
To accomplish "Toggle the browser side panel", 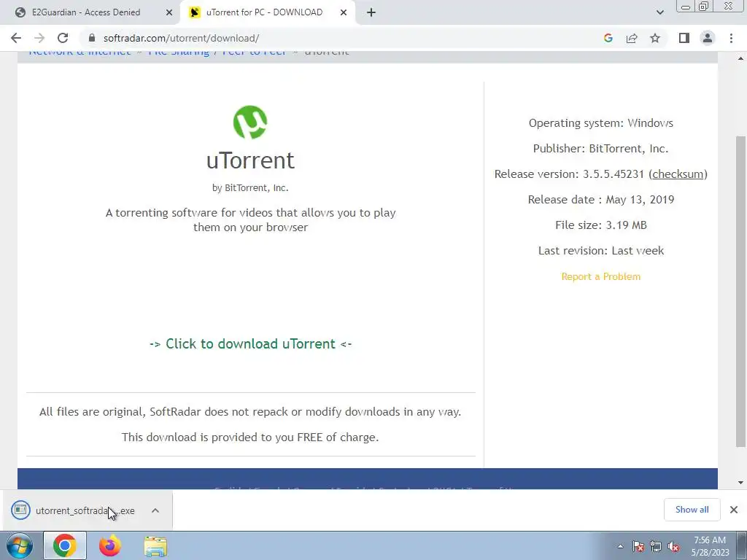I will pos(684,38).
